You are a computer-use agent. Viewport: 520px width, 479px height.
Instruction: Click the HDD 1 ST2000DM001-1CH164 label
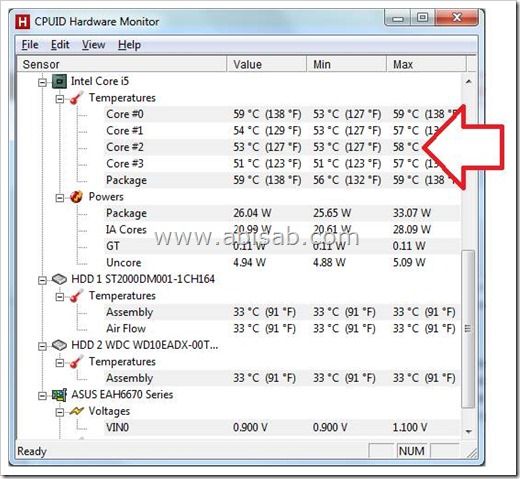143,279
